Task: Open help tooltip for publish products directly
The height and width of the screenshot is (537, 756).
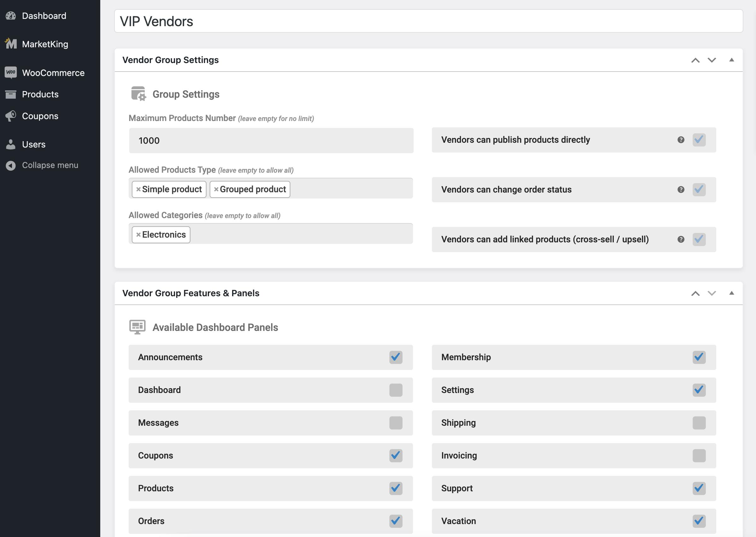Action: [x=681, y=140]
